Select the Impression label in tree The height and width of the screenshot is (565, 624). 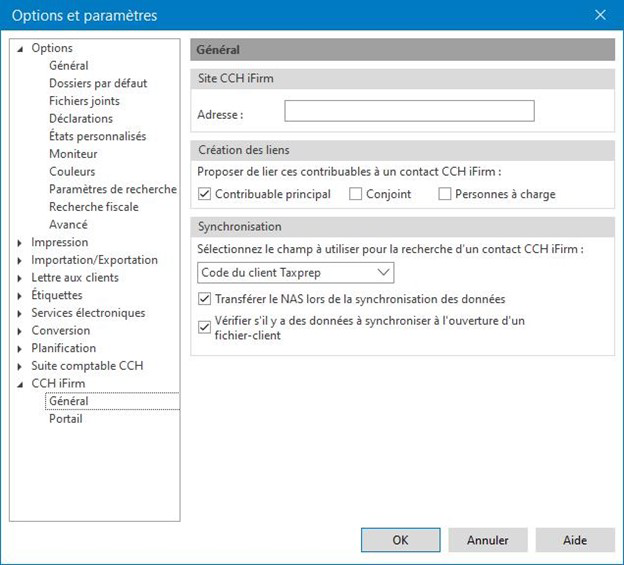tap(60, 242)
